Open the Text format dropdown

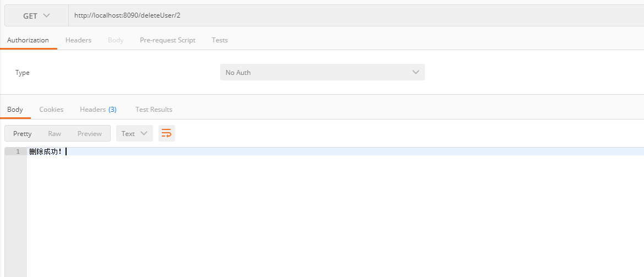[x=134, y=133]
